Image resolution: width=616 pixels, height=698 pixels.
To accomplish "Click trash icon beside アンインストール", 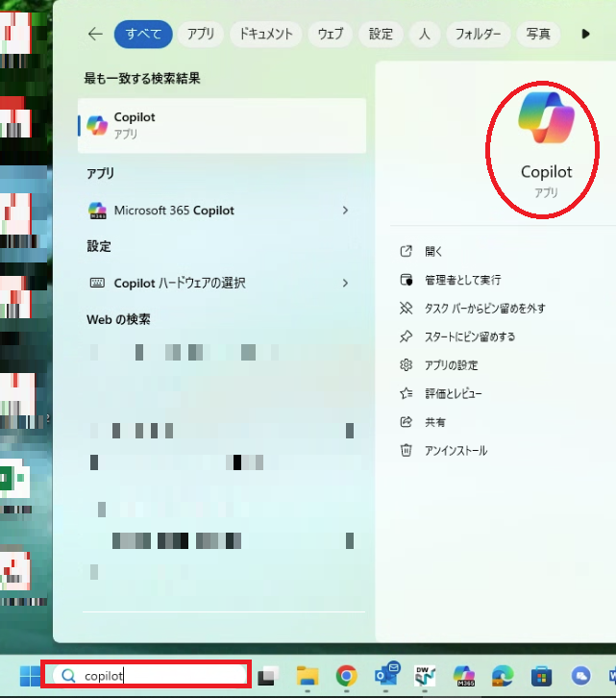I will point(406,451).
